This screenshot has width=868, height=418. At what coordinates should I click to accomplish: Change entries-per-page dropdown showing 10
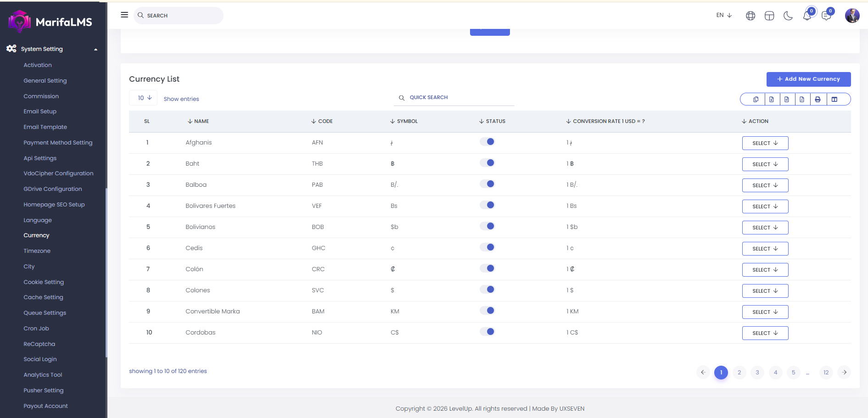[144, 98]
